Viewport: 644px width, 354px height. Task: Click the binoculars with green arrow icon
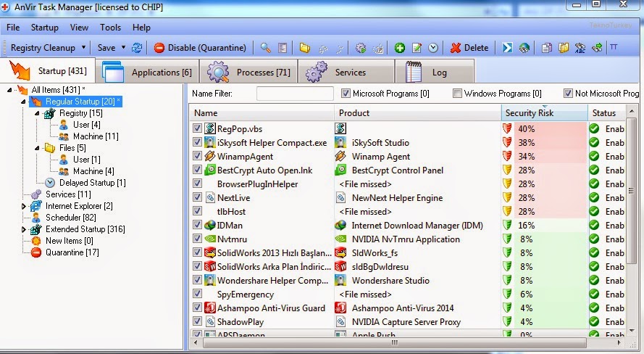[x=597, y=48]
